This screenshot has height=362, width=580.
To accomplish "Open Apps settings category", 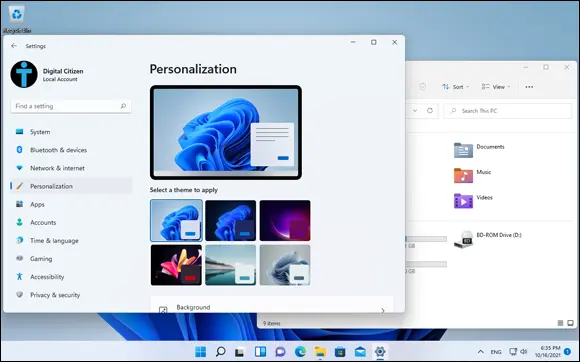I will pos(71,204).
